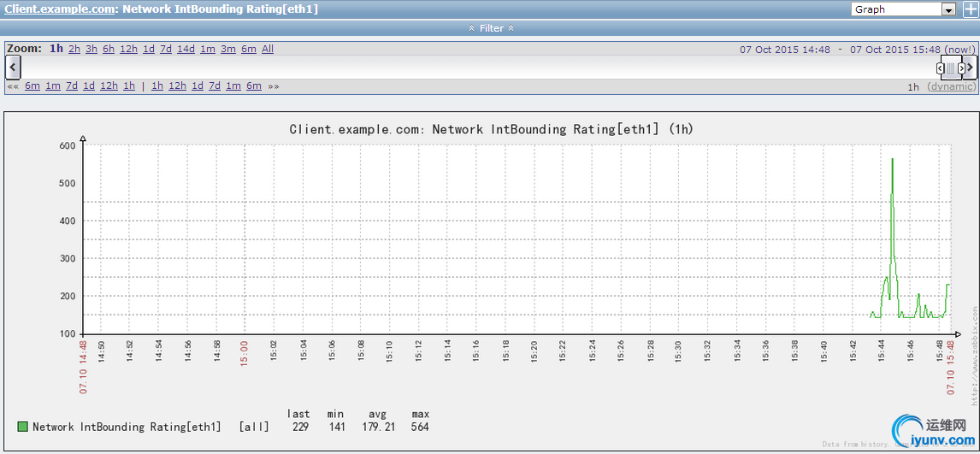Set zoom to 7d in Zoom row

pos(166,49)
